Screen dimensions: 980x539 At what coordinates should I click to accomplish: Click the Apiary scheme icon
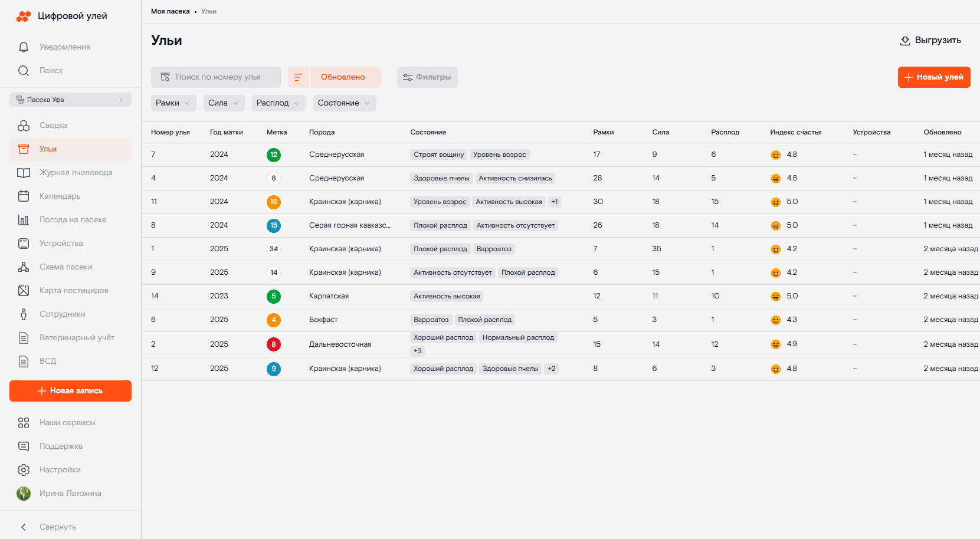tap(24, 267)
